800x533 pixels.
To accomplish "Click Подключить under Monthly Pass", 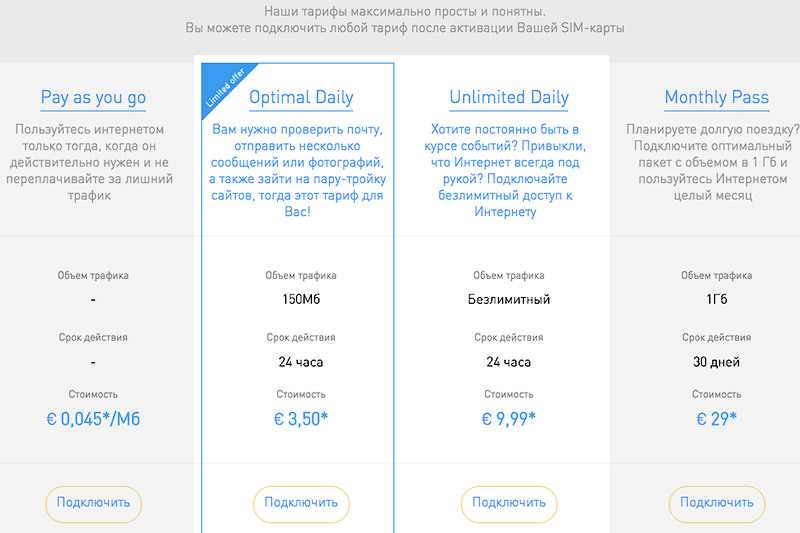I will (716, 503).
